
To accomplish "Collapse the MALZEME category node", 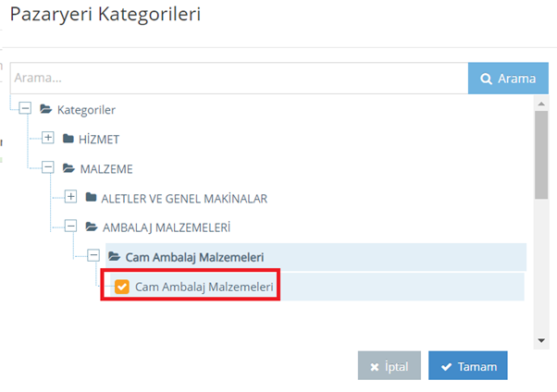I will pos(48,167).
